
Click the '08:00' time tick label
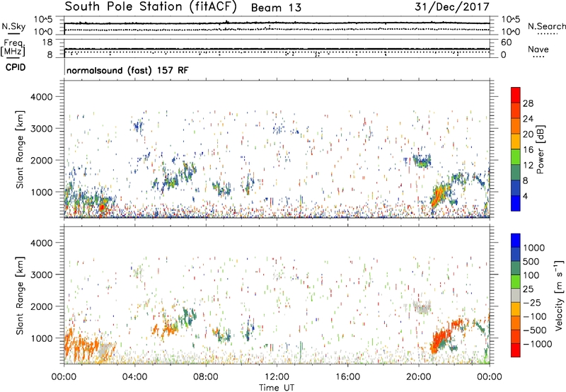[x=206, y=377]
